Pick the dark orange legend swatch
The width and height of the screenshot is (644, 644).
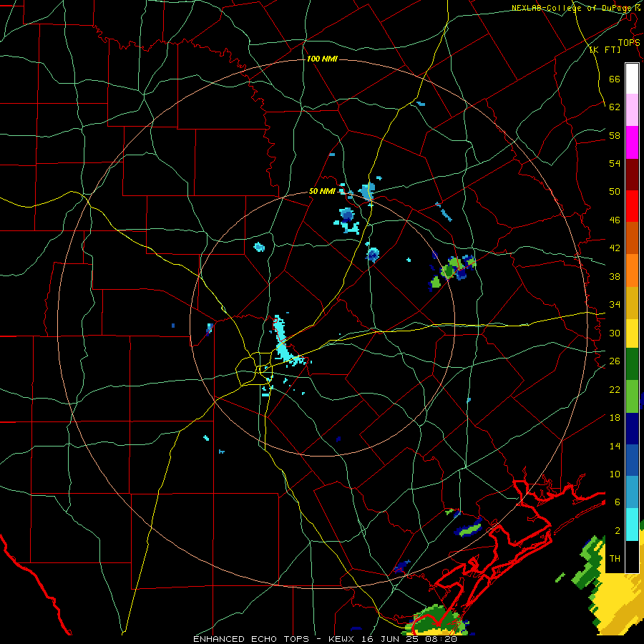click(632, 238)
